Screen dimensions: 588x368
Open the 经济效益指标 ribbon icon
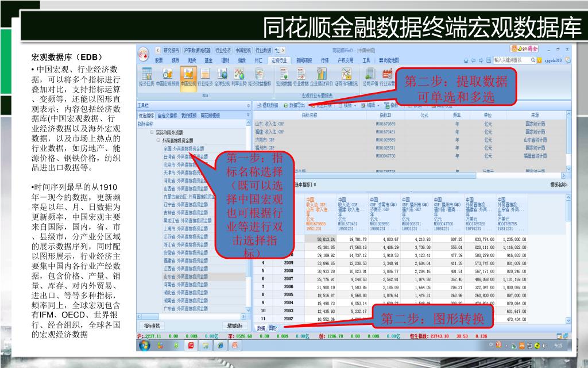(x=259, y=76)
